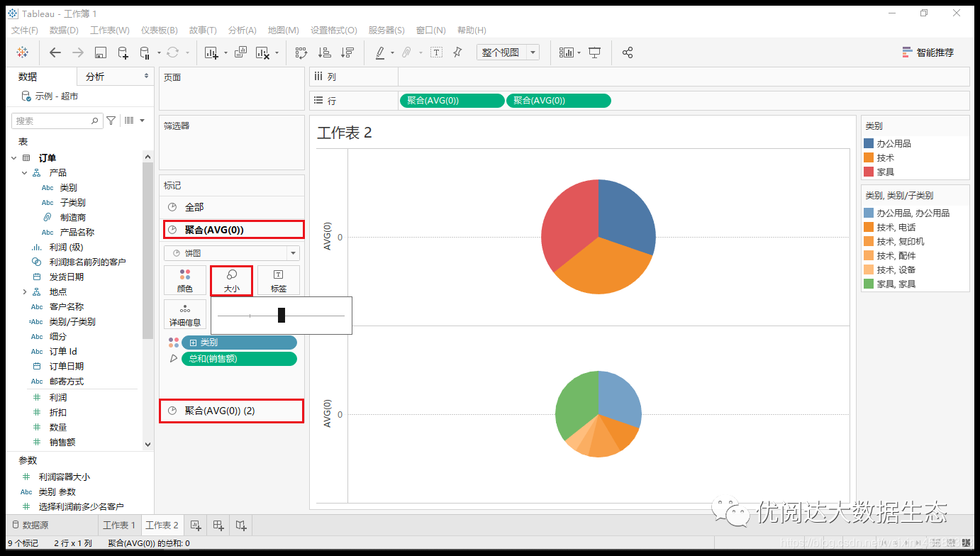
Task: Add a new data source from toolbar
Action: (123, 52)
